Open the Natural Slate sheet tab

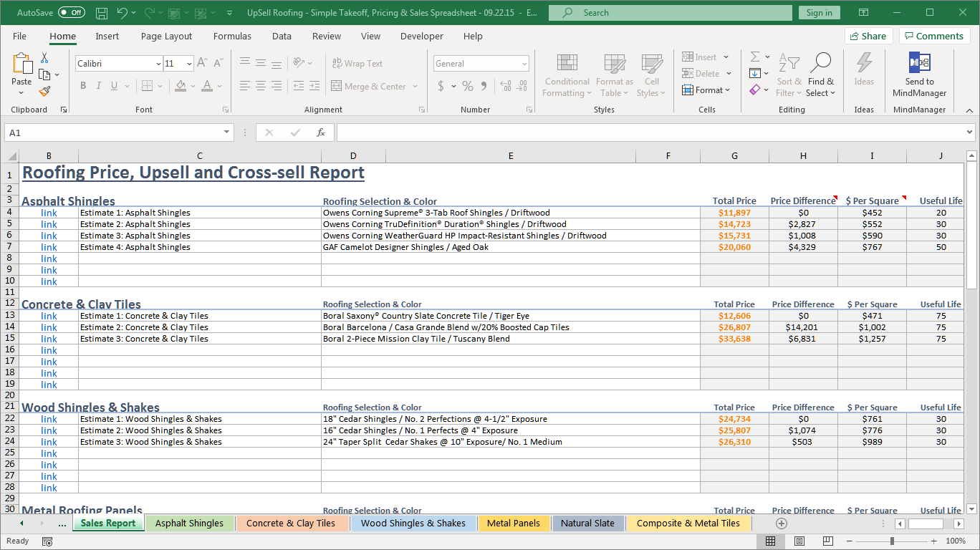point(587,524)
